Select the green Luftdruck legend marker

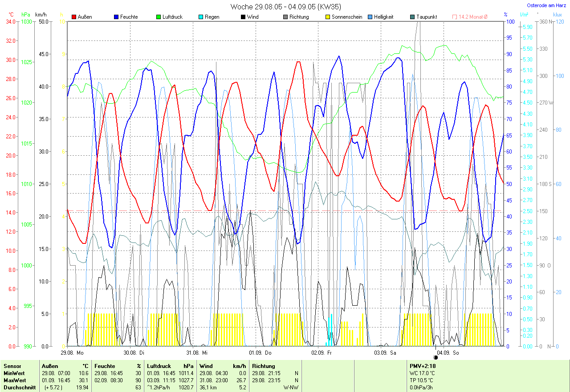click(159, 17)
